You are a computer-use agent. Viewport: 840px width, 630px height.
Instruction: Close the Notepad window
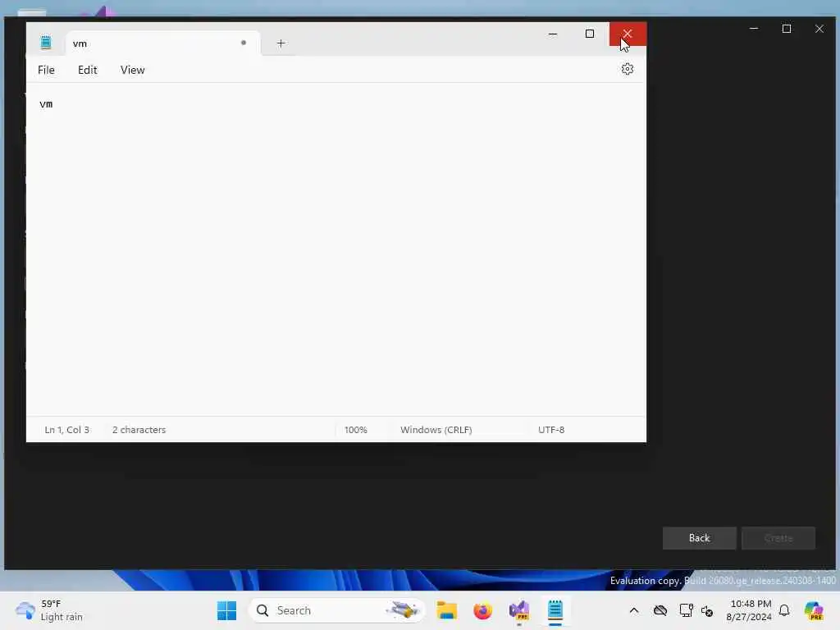[x=628, y=34]
